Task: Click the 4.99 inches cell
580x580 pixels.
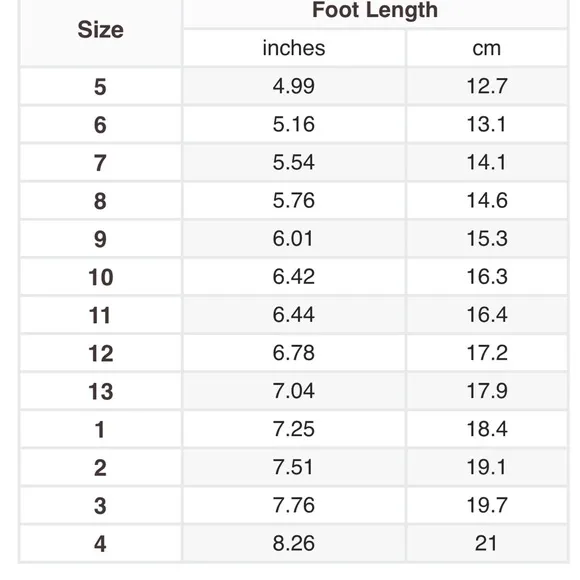Action: pyautogui.click(x=294, y=86)
